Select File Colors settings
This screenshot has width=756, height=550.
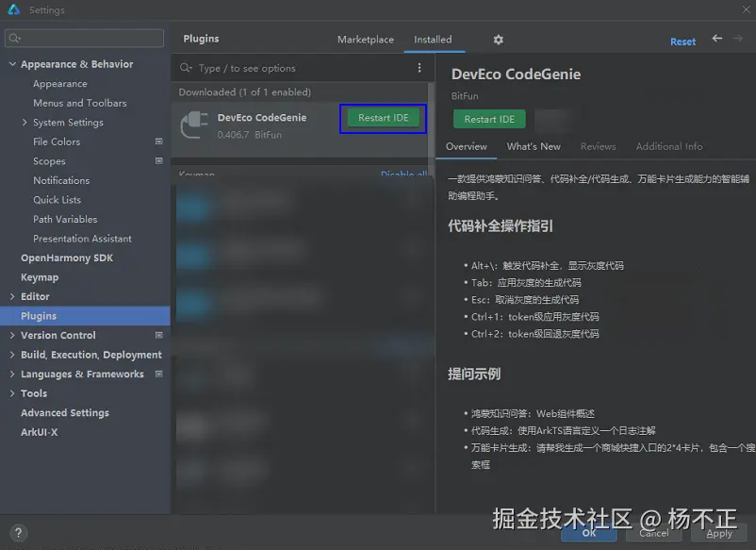tap(57, 142)
